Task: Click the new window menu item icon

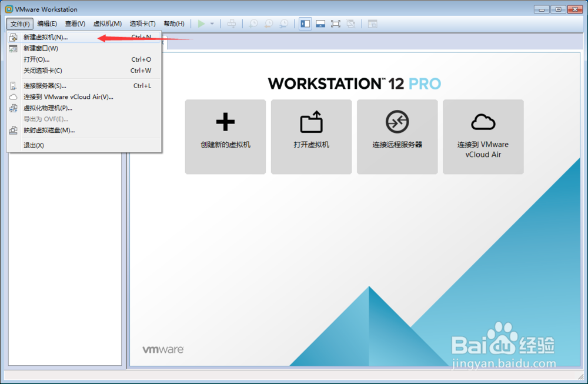Action: 13,48
